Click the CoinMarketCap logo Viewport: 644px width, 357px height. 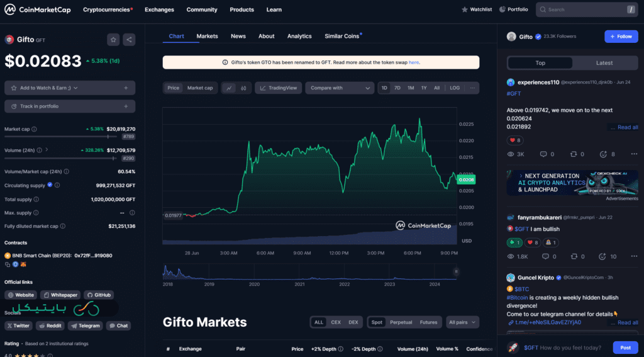(39, 9)
